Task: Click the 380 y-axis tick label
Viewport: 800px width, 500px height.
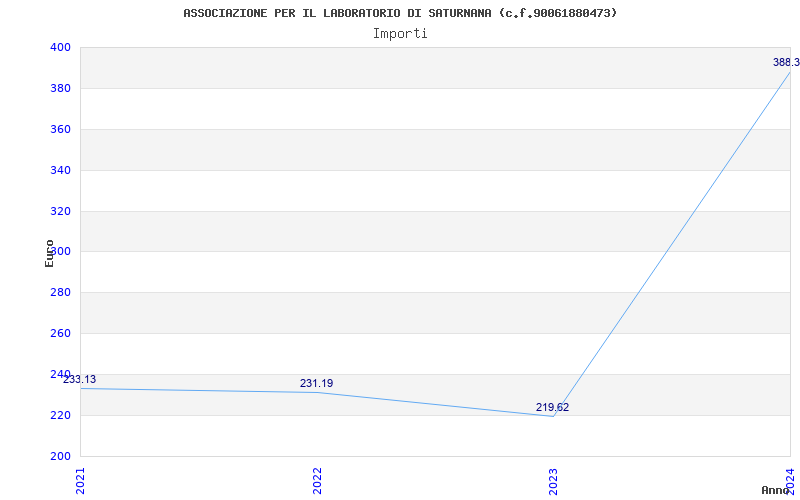Action: pos(60,88)
